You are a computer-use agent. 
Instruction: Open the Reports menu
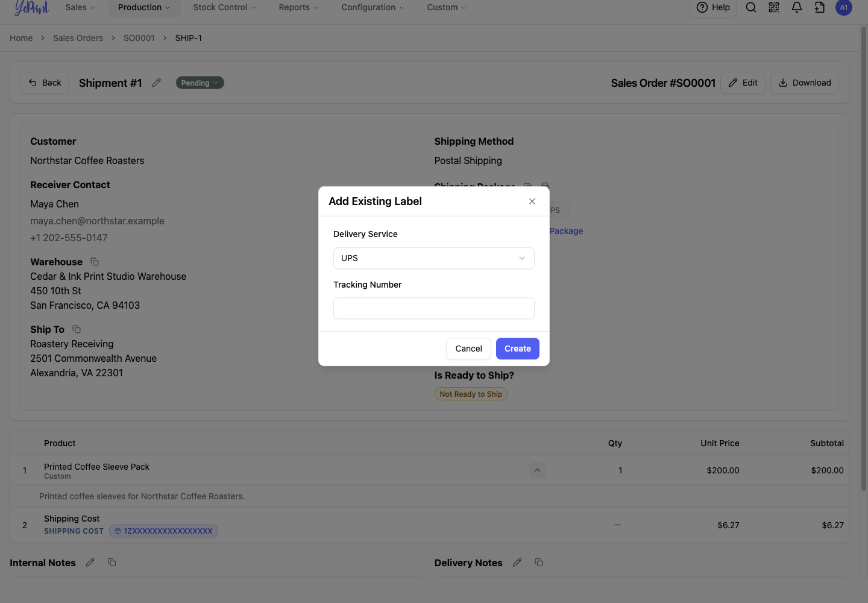(x=298, y=7)
